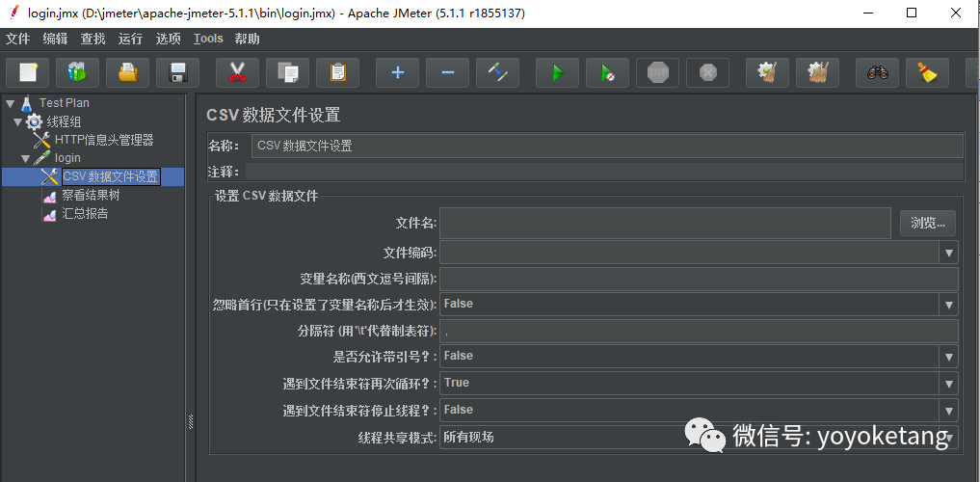Click the New test plan icon
This screenshot has width=980, height=482.
(x=28, y=73)
